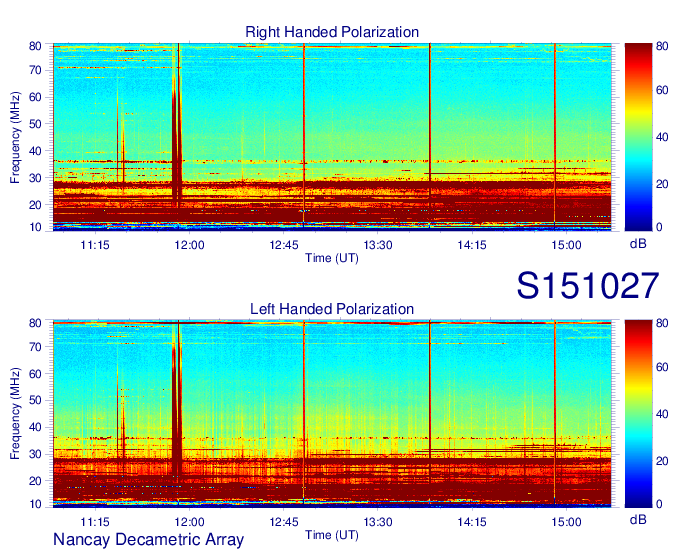Click the bottom colorbar gradient
This screenshot has height=552, width=680.
click(638, 414)
